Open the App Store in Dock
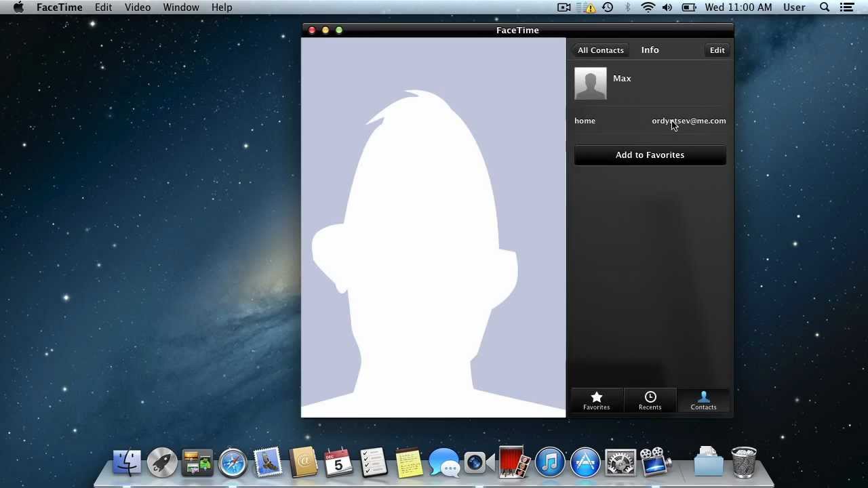Image resolution: width=868 pixels, height=488 pixels. point(585,463)
